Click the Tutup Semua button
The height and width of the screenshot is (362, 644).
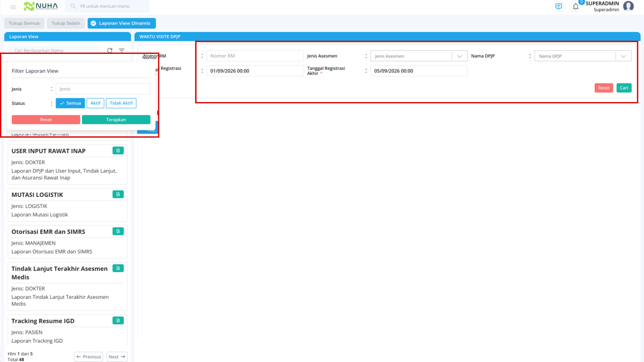click(x=24, y=23)
